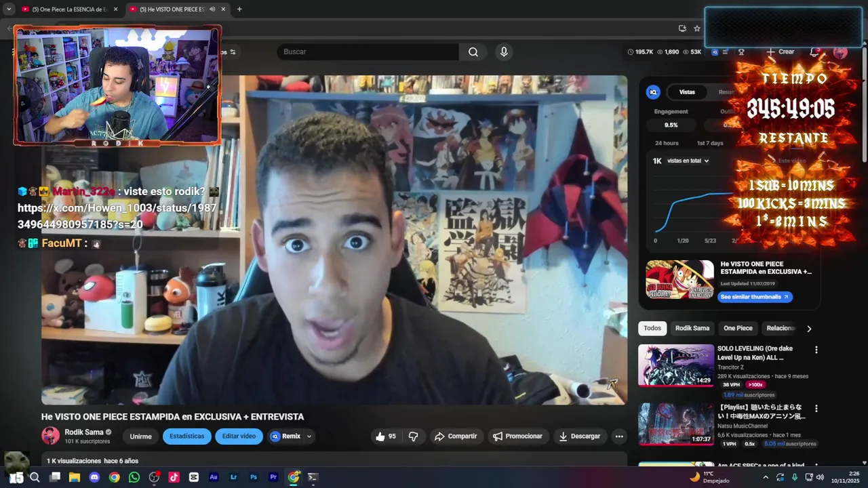Expand the Remix dropdown arrow
The width and height of the screenshot is (868, 488).
tap(309, 436)
